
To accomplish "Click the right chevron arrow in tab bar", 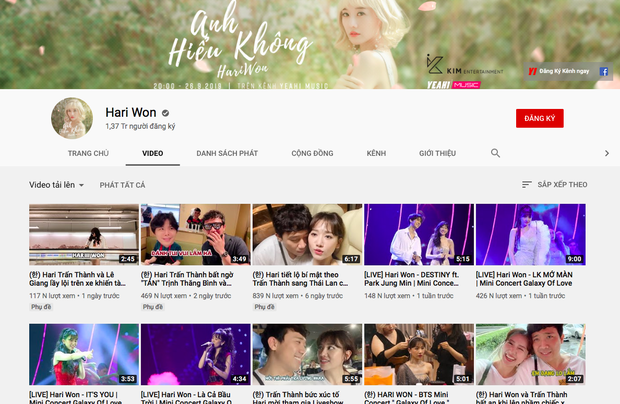I will (607, 153).
